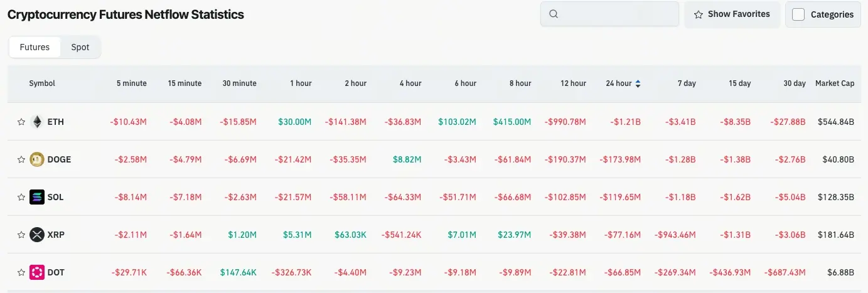Click ETH 8 hour value $415.00M
This screenshot has width=868, height=293.
click(512, 122)
